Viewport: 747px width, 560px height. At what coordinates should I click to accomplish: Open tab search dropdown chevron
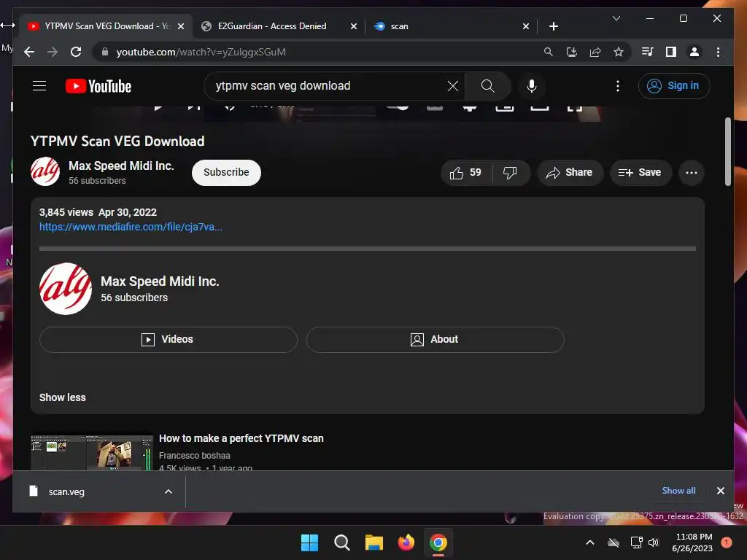(x=616, y=18)
